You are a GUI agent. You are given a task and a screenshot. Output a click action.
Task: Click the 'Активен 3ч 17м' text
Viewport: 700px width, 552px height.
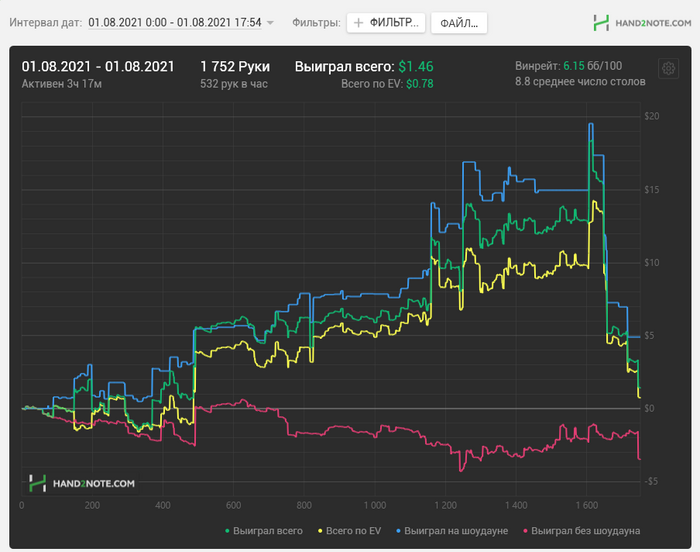pos(62,84)
